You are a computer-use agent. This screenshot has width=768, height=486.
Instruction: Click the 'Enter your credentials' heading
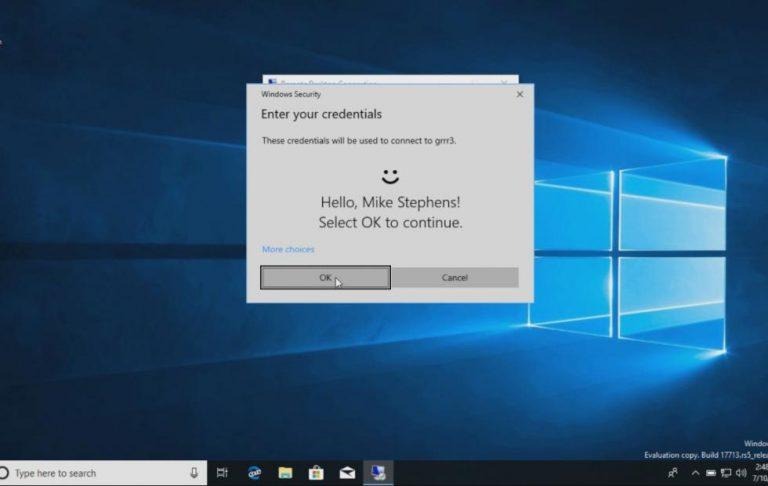point(321,114)
